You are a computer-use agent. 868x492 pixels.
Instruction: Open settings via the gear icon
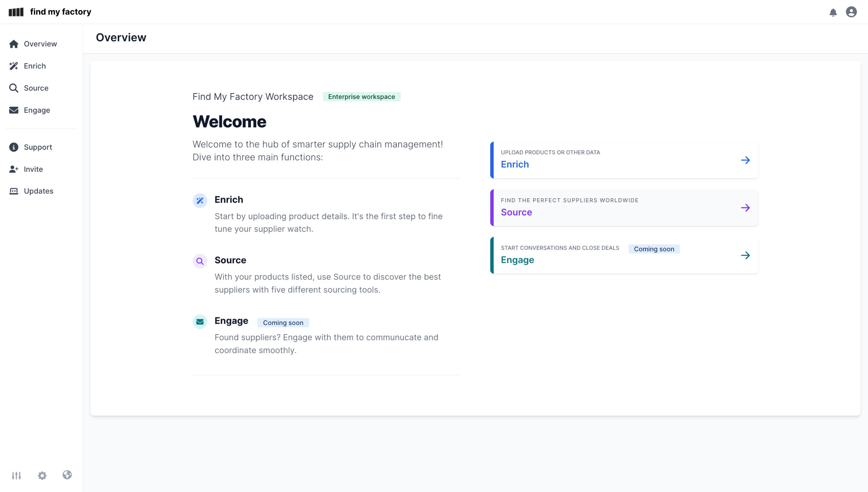coord(42,475)
